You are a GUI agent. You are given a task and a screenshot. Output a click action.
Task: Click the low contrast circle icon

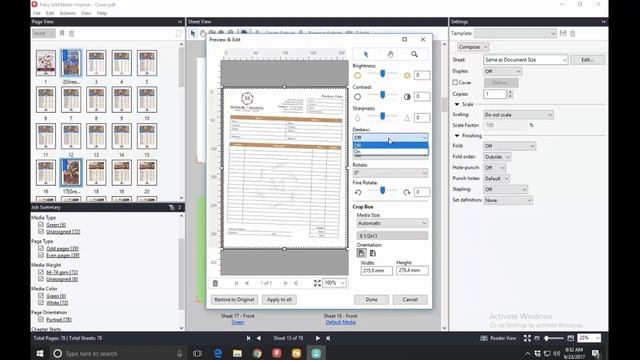point(358,97)
